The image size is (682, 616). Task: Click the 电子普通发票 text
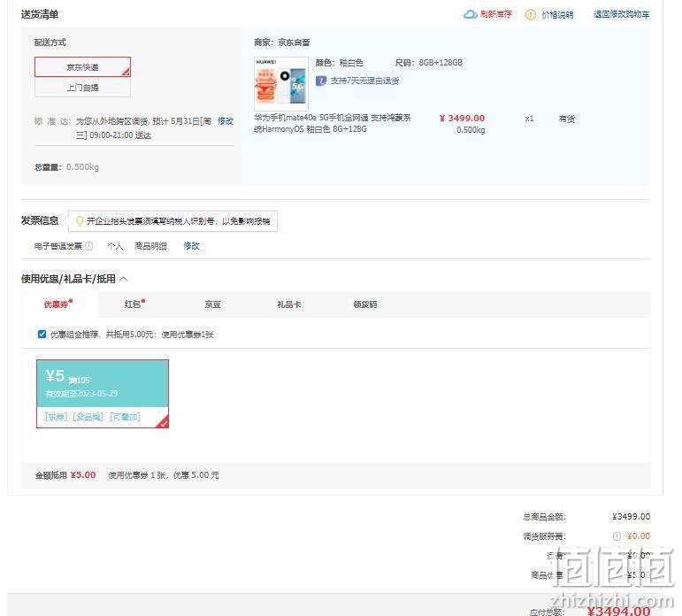tap(58, 246)
